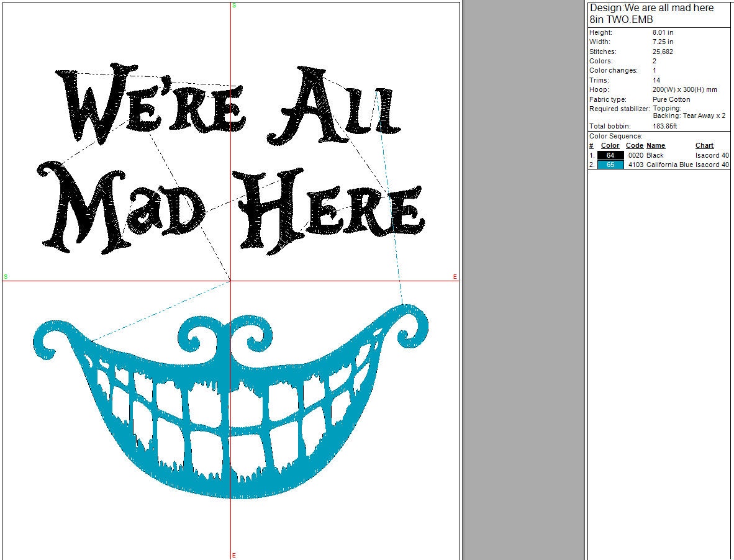Select the California Blue swatch 65
The height and width of the screenshot is (560, 734).
click(610, 165)
